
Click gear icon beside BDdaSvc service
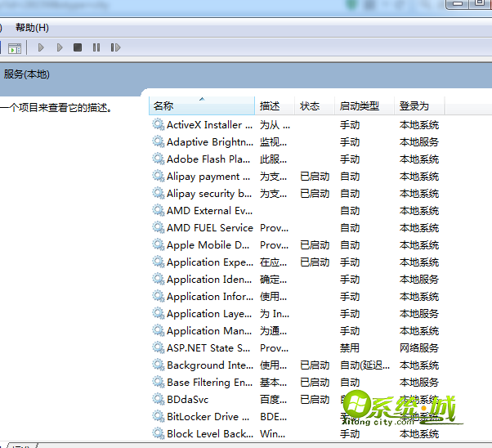point(159,400)
